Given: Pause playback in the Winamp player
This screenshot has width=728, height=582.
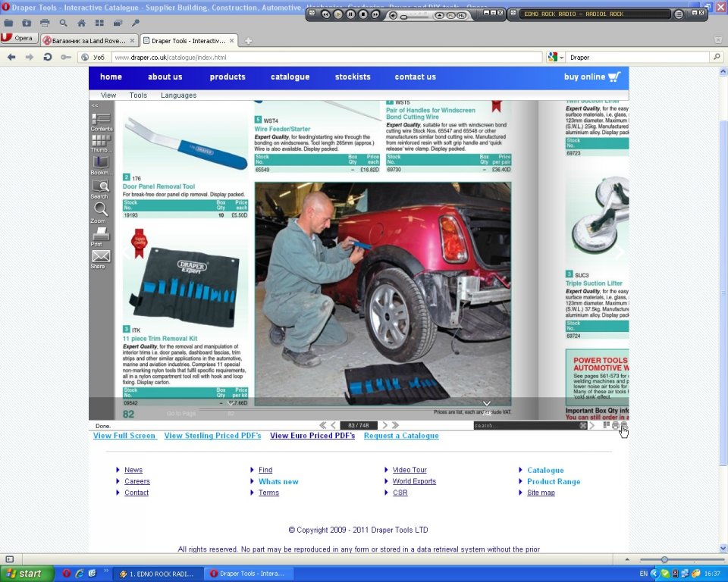Looking at the screenshot, I should tap(350, 14).
